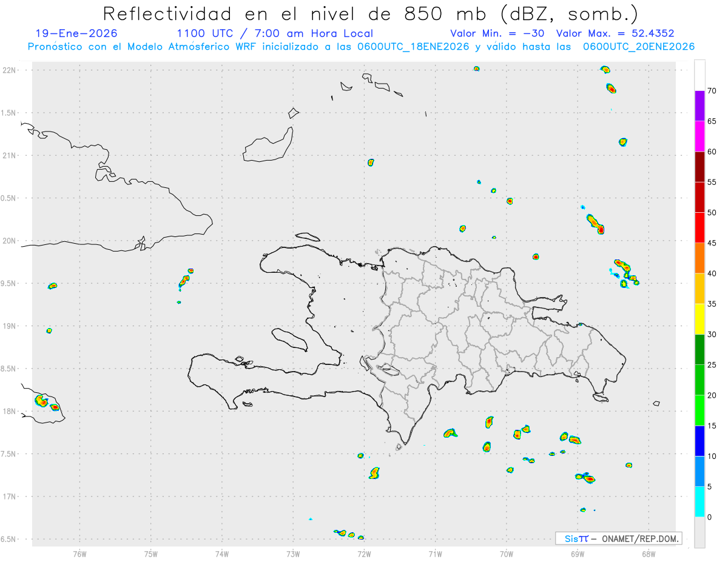This screenshot has width=728, height=562.
Task: Click the colorbar label '70'
Action: 712,91
